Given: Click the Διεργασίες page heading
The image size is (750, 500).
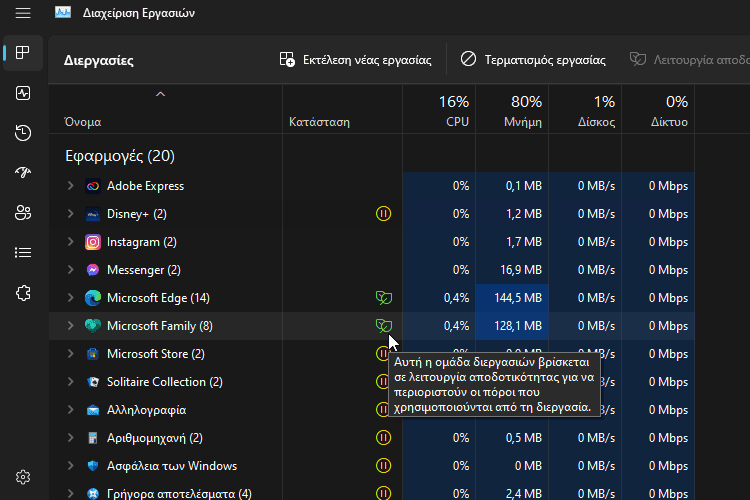Looking at the screenshot, I should (99, 60).
